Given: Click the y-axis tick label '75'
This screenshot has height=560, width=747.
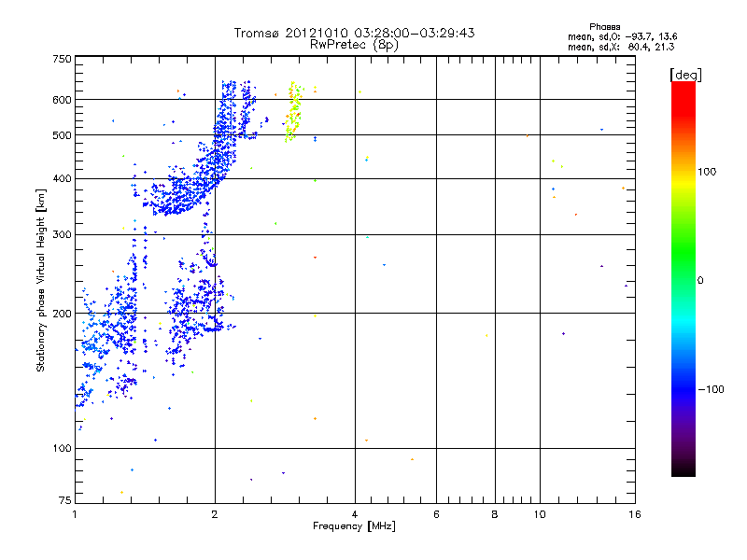Looking at the screenshot, I should tap(65, 500).
